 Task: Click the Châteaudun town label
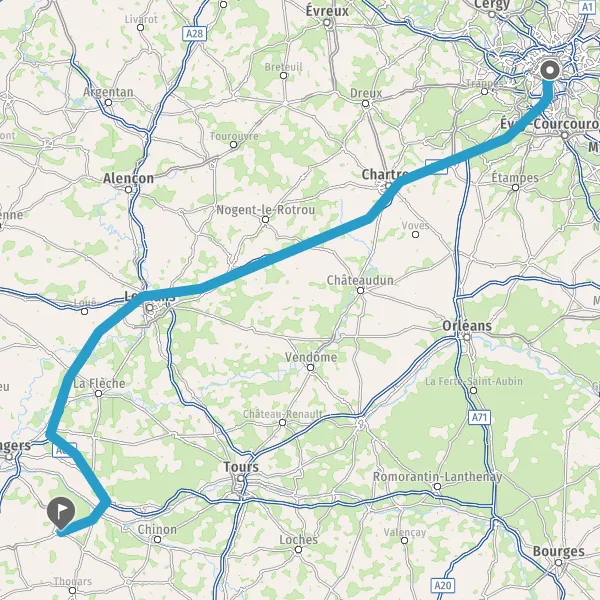point(360,280)
